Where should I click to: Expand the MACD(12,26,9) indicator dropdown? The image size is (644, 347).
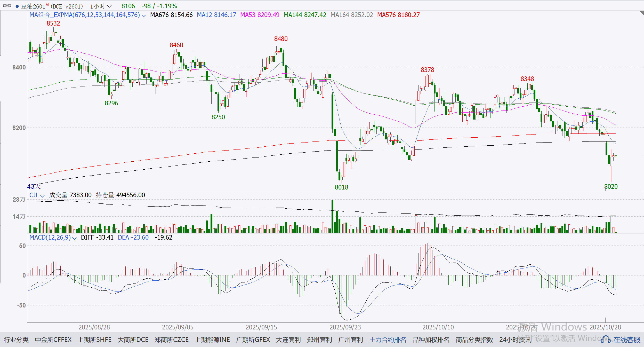75,238
